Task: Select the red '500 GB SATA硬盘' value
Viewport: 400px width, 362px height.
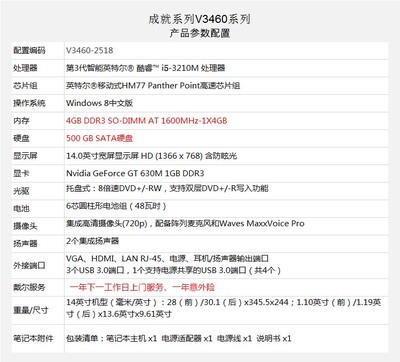Action: pos(100,138)
